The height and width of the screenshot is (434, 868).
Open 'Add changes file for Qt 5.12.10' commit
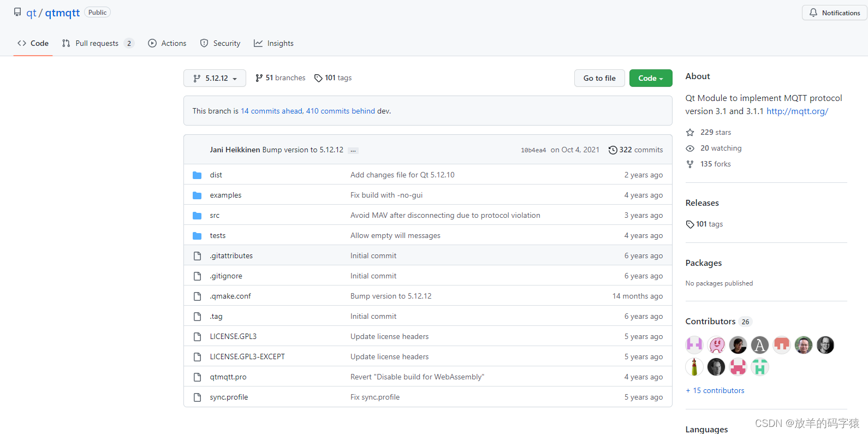click(x=402, y=175)
